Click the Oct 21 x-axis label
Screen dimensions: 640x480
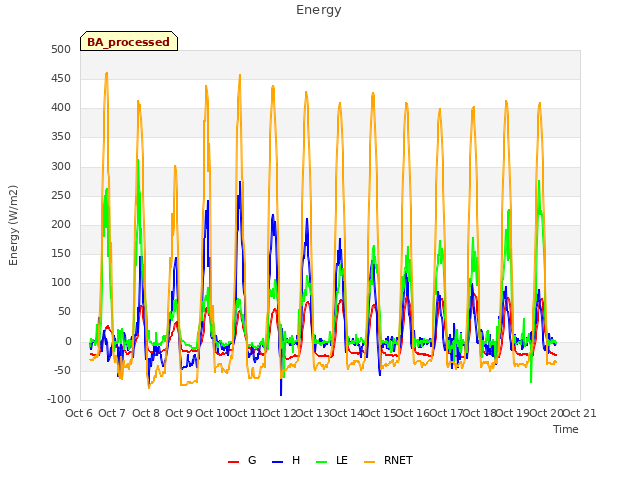tap(580, 413)
